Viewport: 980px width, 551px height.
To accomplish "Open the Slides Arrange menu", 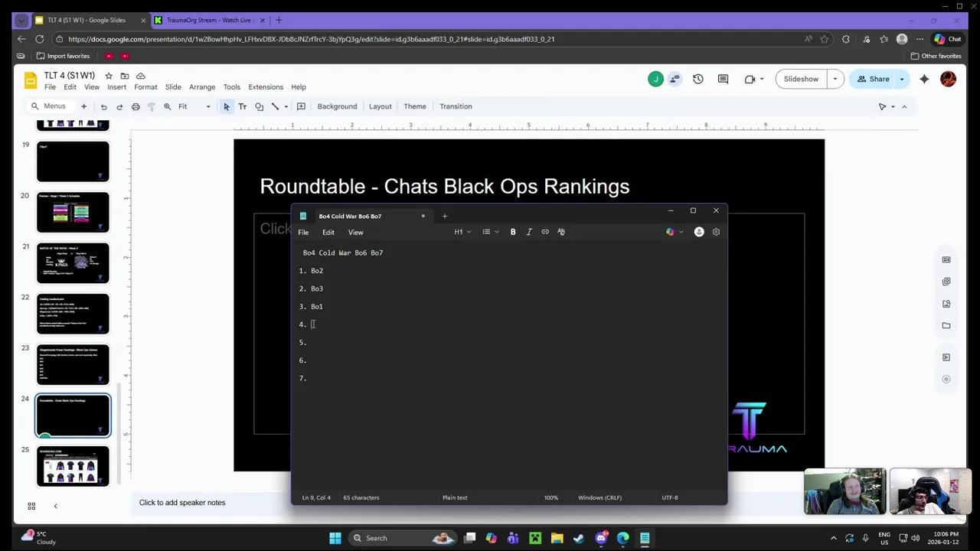I will 202,87.
